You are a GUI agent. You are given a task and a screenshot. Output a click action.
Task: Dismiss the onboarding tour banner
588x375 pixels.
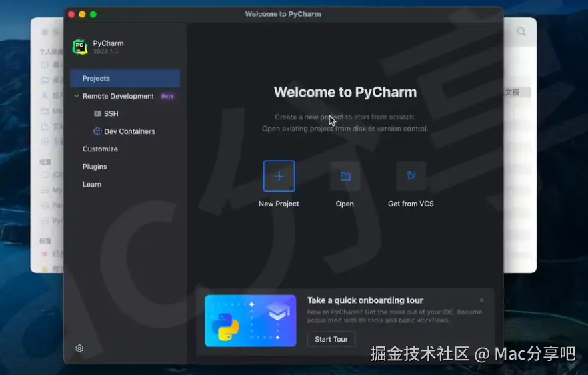click(481, 300)
